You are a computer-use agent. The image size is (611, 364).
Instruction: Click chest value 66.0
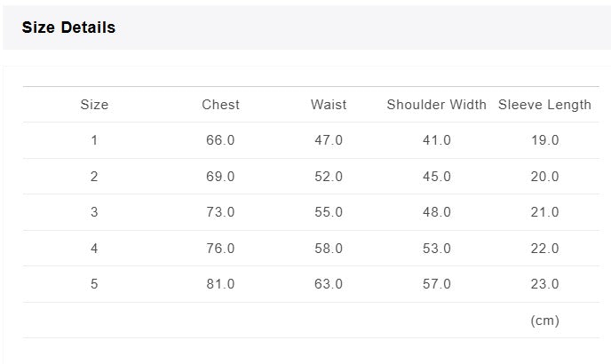coord(220,140)
